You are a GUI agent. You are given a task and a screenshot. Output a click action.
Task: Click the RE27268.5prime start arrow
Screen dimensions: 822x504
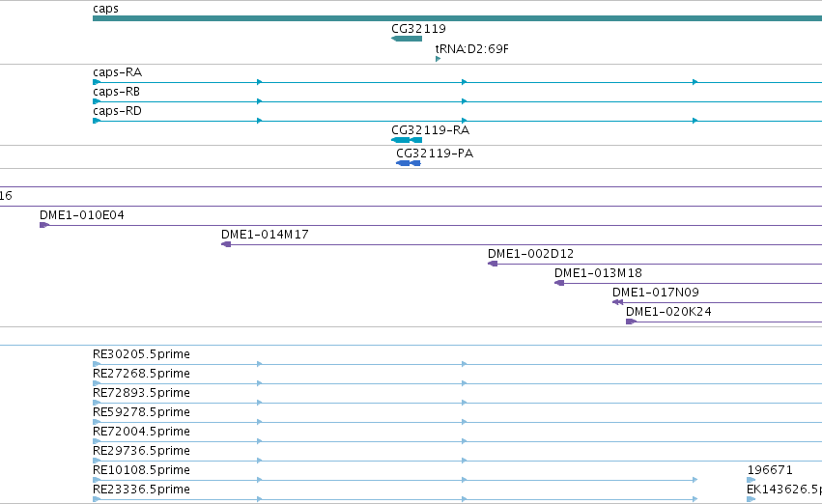click(x=97, y=383)
